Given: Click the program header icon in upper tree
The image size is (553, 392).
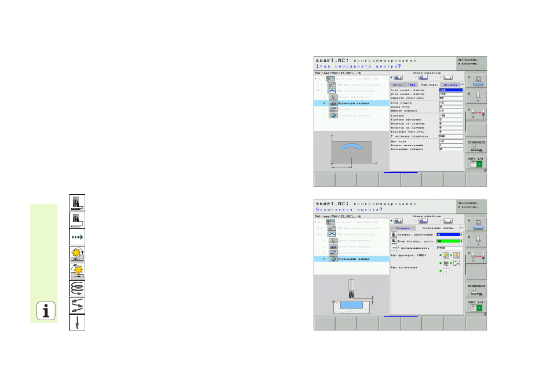Looking at the screenshot, I should click(330, 79).
